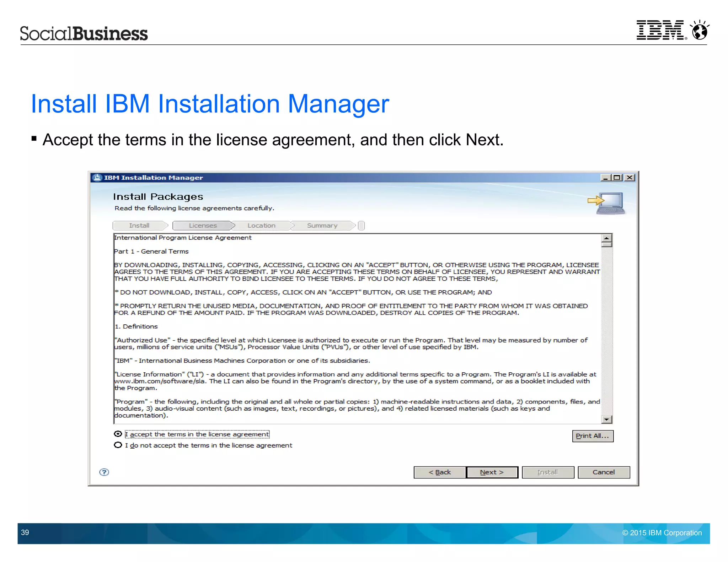Viewport: 728px width, 562px height.
Task: Open Print All... dialog
Action: click(593, 436)
